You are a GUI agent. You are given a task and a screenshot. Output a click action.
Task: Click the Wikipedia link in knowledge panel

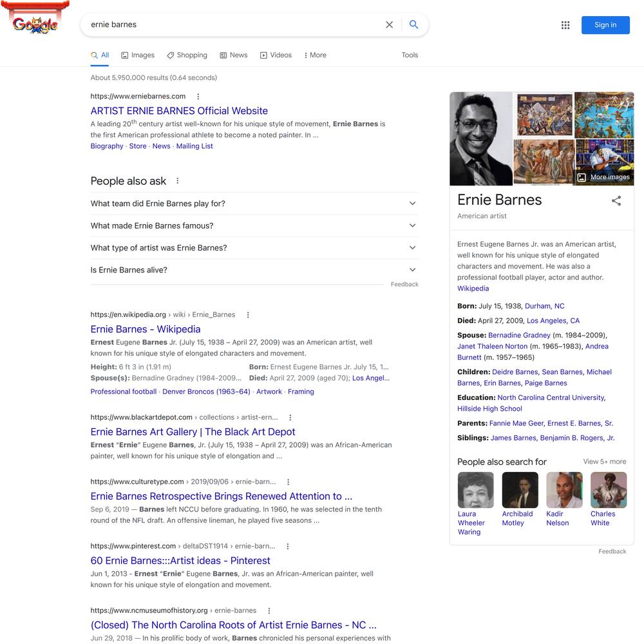pos(473,289)
